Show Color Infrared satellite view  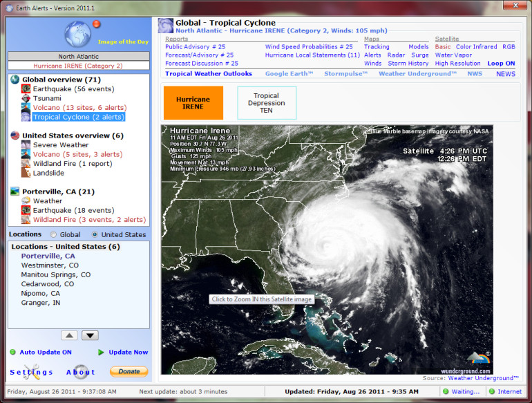pos(476,47)
